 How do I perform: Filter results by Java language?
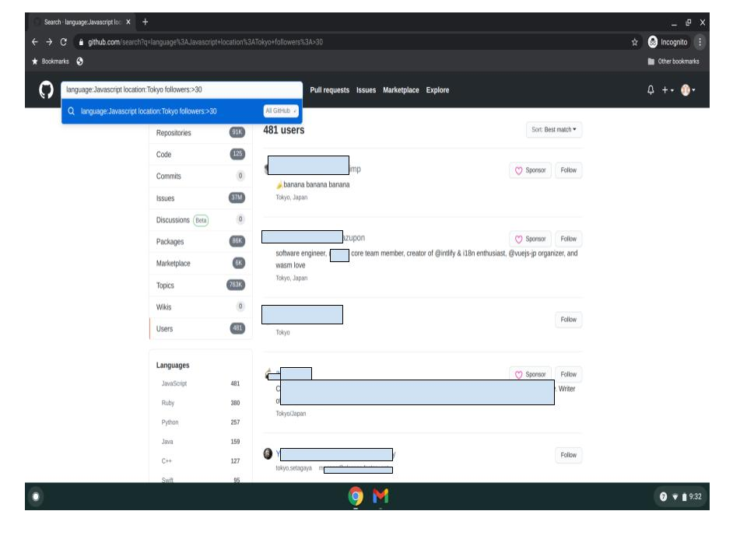[201, 442]
